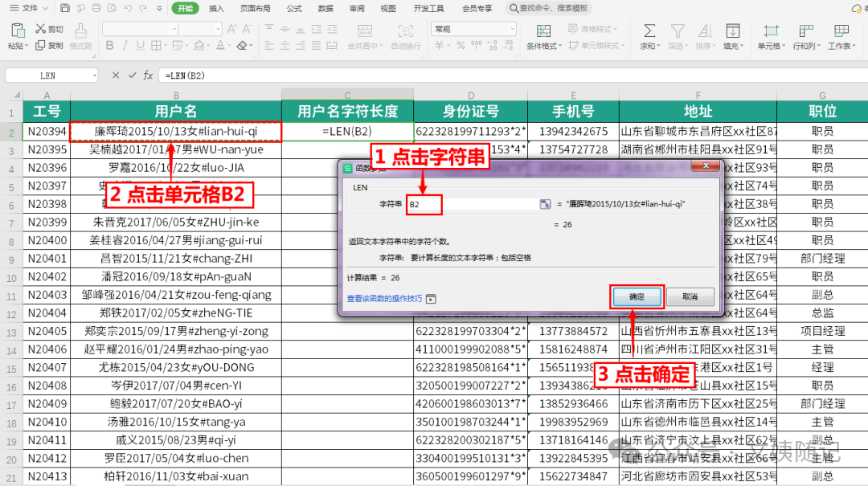Click the search commands box (查找命令)
The width and height of the screenshot is (868, 486).
pyautogui.click(x=548, y=8)
